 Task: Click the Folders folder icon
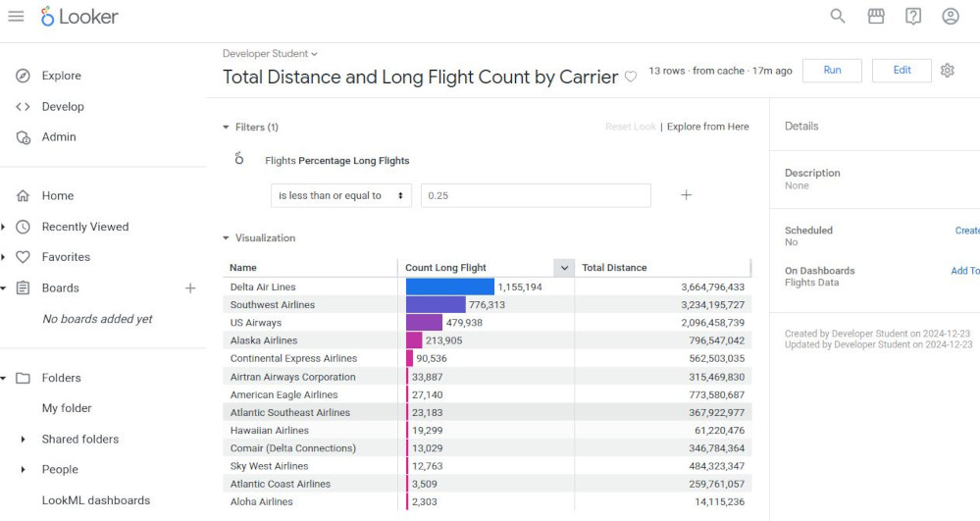click(24, 378)
